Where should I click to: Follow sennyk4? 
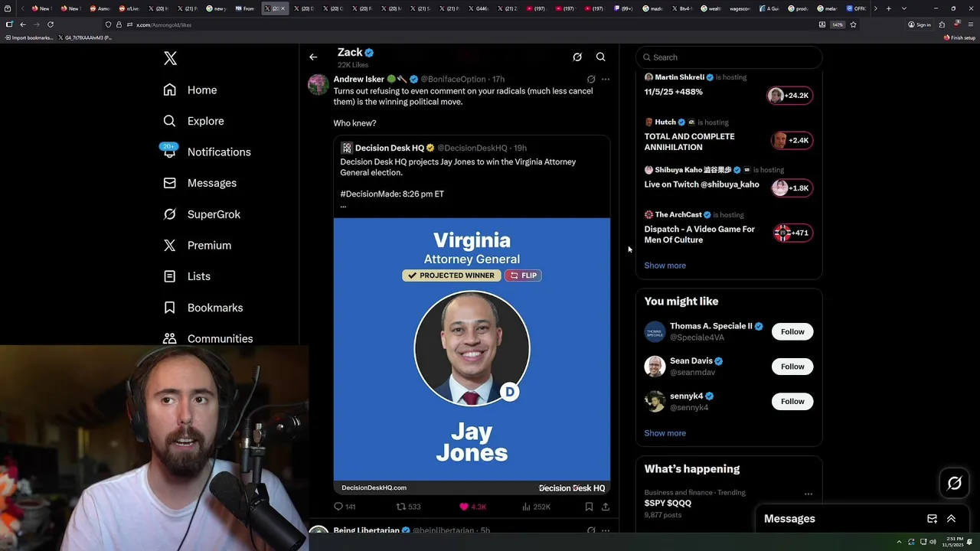pyautogui.click(x=792, y=401)
